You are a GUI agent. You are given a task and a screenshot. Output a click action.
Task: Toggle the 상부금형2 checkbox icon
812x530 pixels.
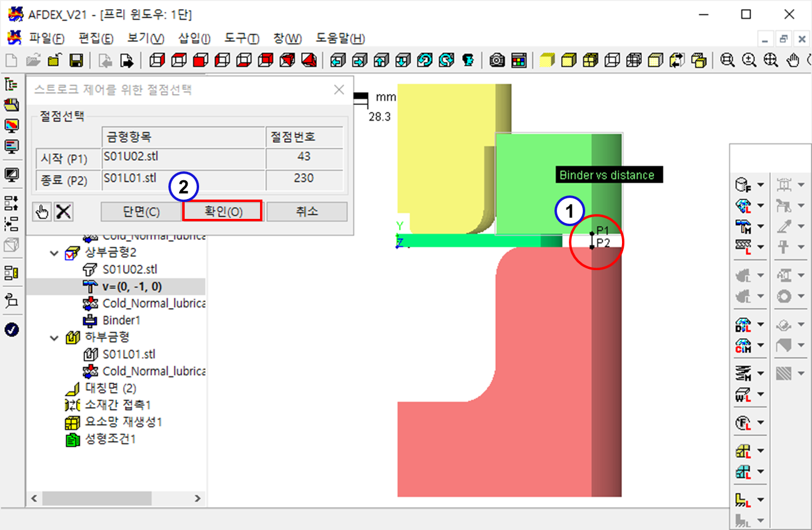click(x=72, y=253)
